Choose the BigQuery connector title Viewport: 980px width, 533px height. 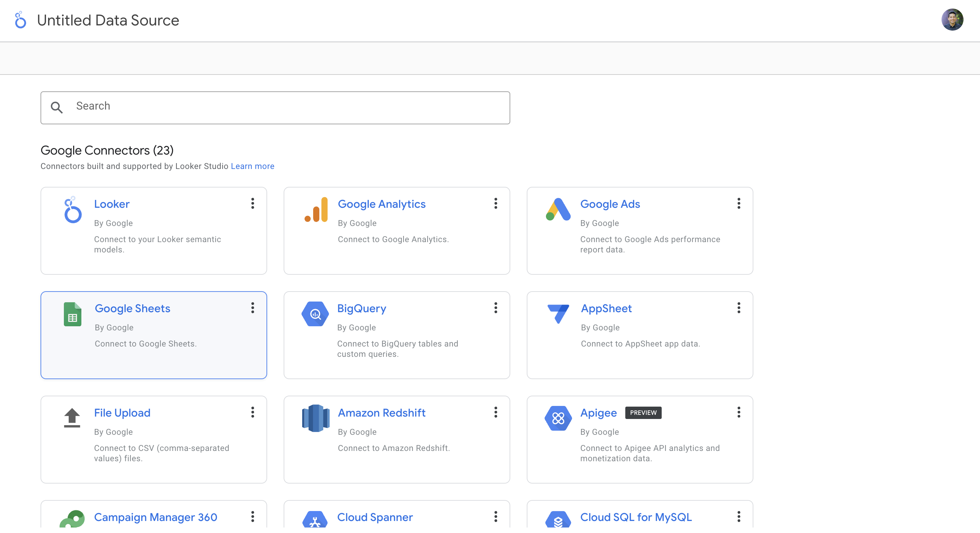[362, 308]
